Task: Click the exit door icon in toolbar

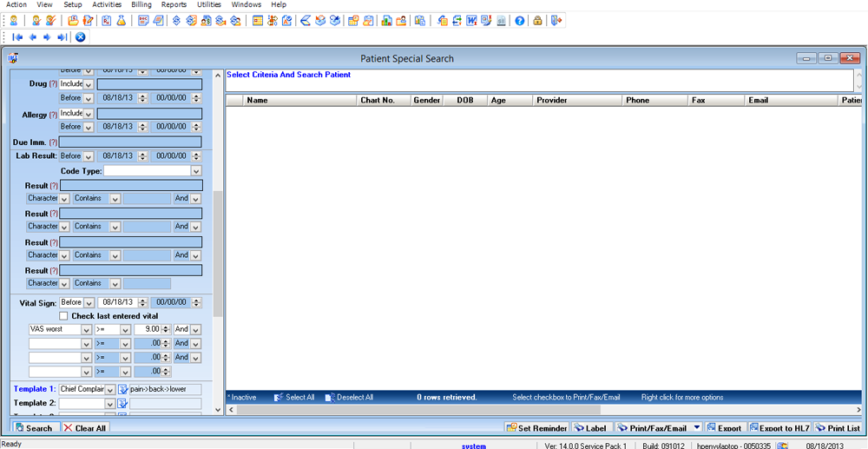Action: 556,21
